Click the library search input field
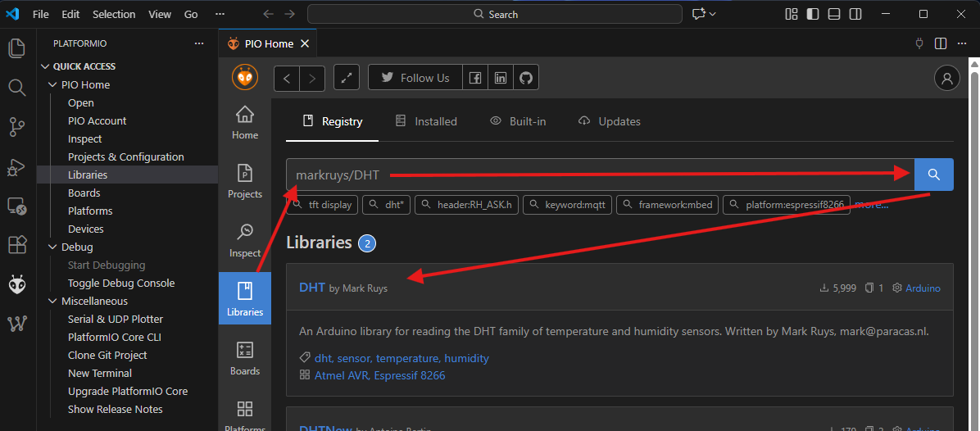The image size is (980, 431). click(x=600, y=175)
